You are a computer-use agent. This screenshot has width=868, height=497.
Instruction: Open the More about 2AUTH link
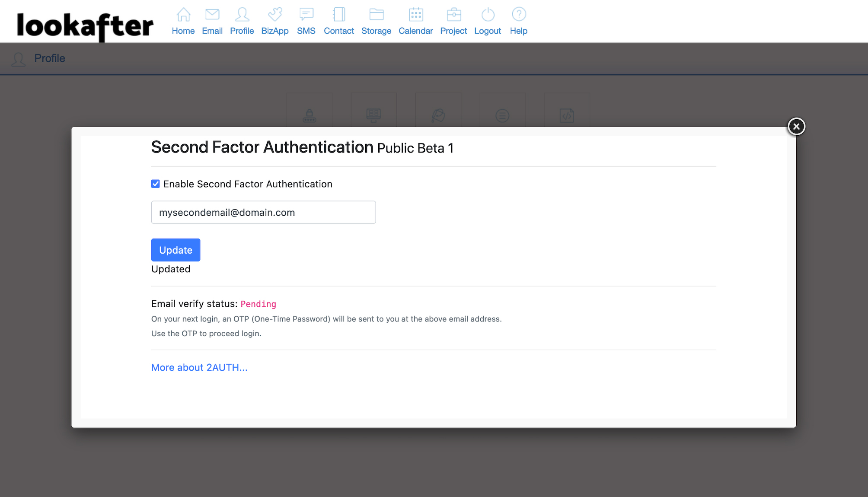click(x=199, y=367)
